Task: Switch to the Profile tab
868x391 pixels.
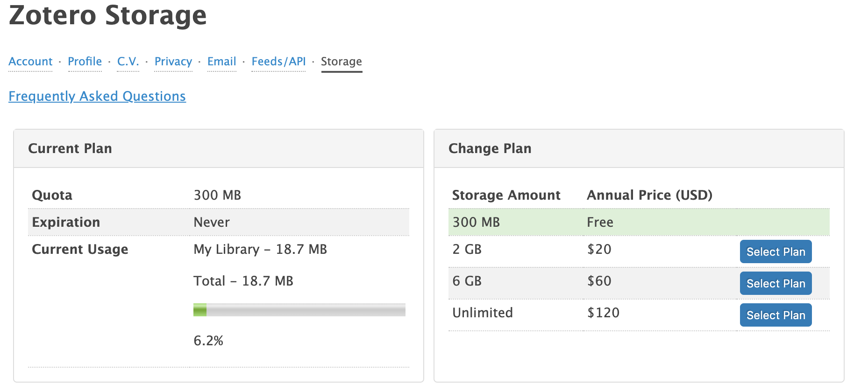Action: [85, 62]
